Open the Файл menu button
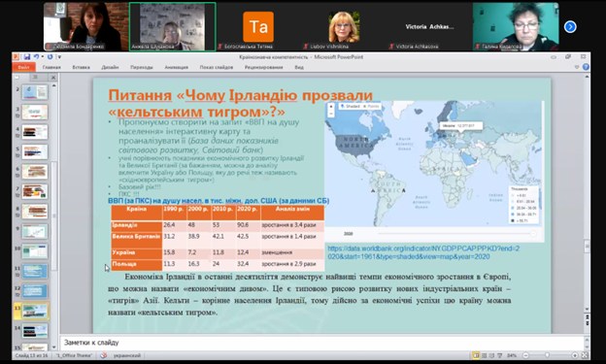Image resolution: width=606 pixels, height=364 pixels. click(x=24, y=67)
